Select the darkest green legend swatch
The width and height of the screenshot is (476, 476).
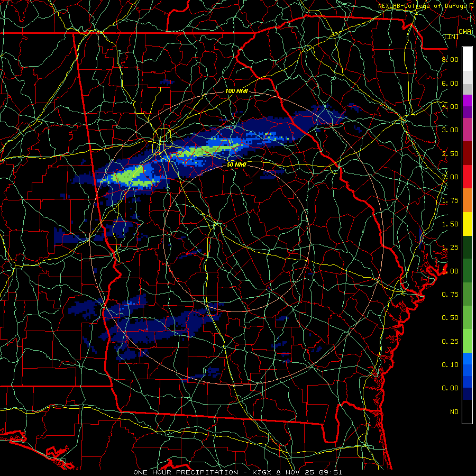467,248
